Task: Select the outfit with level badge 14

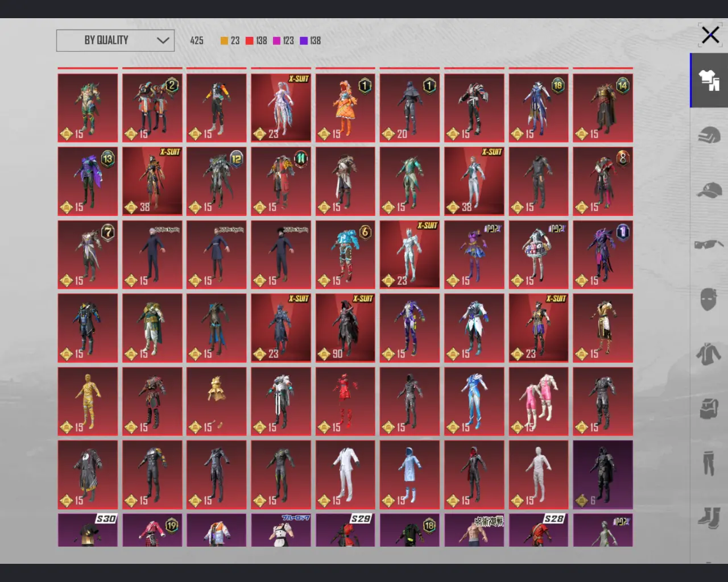Action: [603, 108]
